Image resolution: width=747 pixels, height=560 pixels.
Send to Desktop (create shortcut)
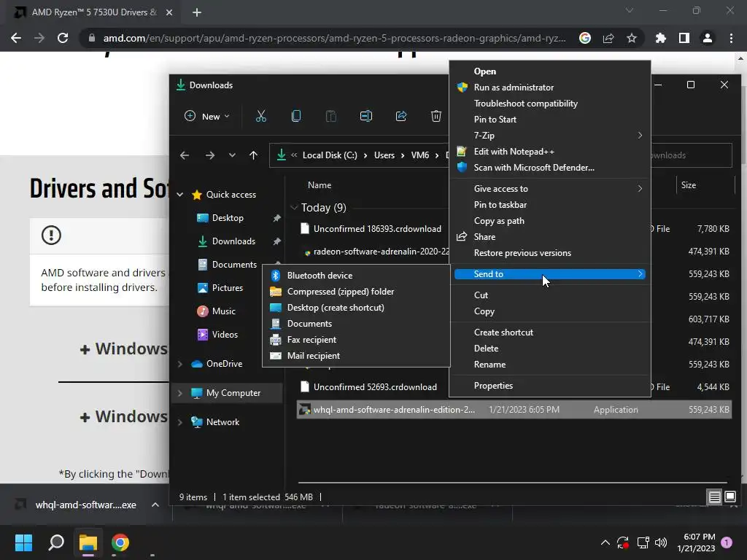point(356,308)
